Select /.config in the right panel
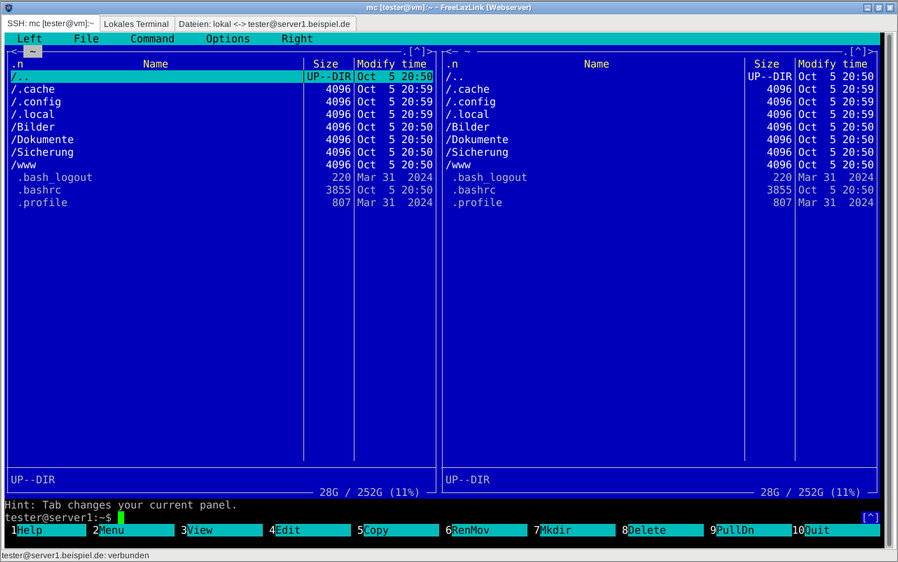 [660, 102]
